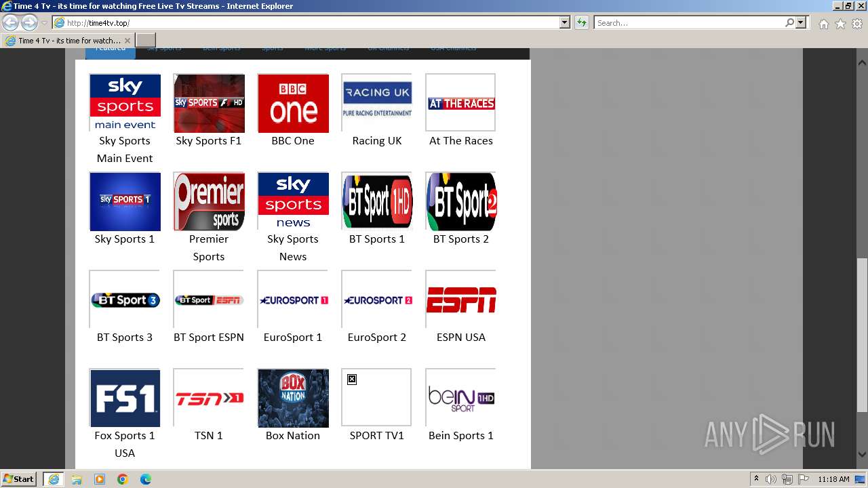868x488 pixels.
Task: Expand the address bar dropdown arrow
Action: pos(565,23)
